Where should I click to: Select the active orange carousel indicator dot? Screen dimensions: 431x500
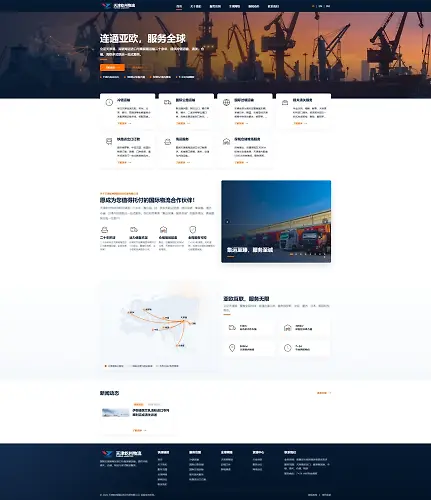tap(291, 254)
